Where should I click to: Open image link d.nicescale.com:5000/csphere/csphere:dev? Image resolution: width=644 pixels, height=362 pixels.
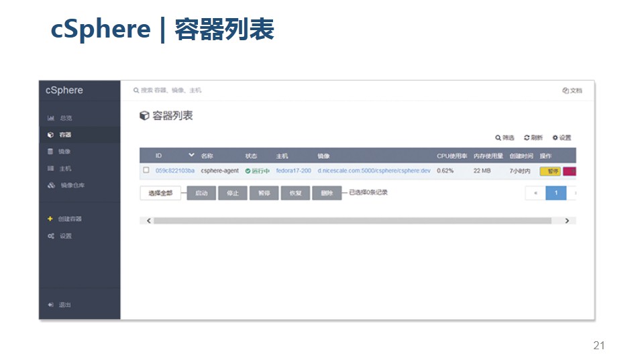(374, 171)
